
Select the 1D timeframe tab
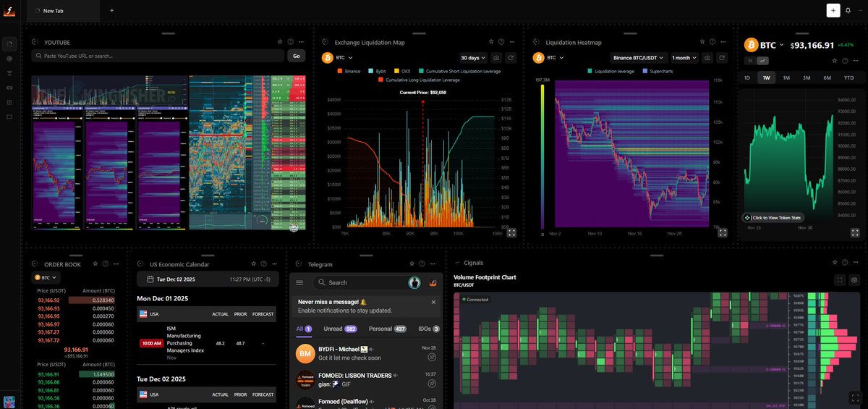click(747, 77)
